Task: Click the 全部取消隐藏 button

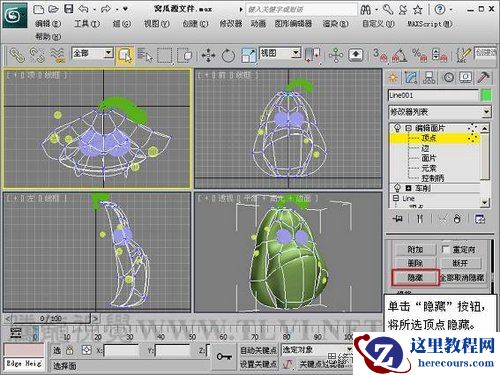Action: pos(463,277)
